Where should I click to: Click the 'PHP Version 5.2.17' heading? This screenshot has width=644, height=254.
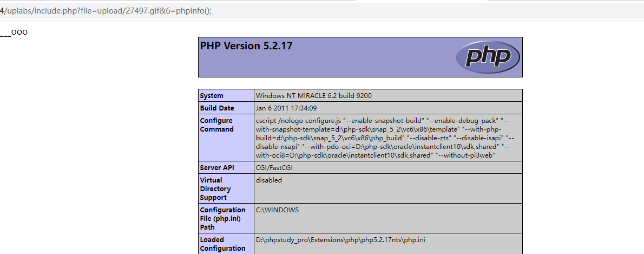click(x=246, y=45)
